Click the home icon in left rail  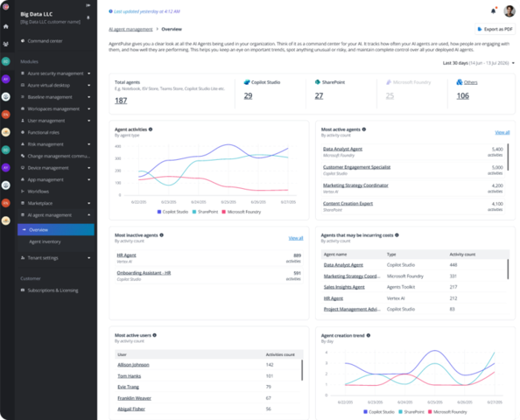[x=6, y=26]
